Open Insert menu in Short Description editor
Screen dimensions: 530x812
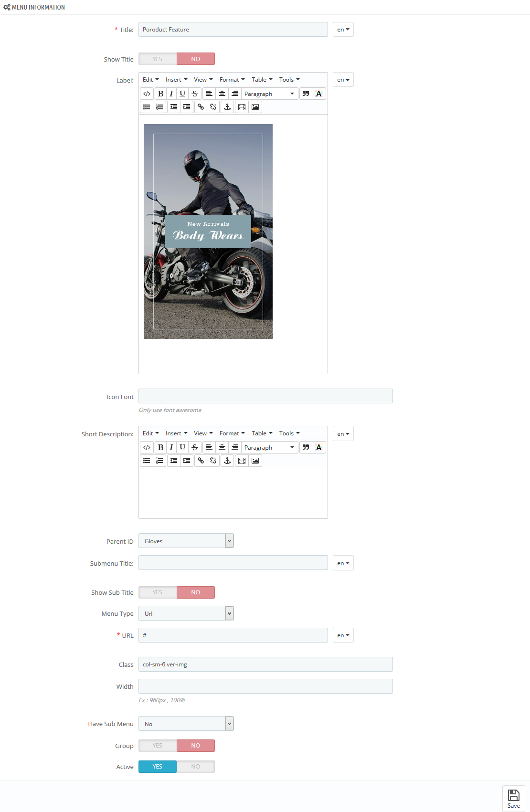(176, 433)
